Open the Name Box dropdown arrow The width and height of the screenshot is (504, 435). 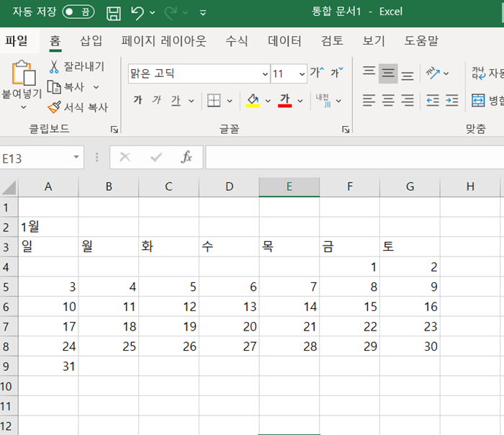(76, 157)
